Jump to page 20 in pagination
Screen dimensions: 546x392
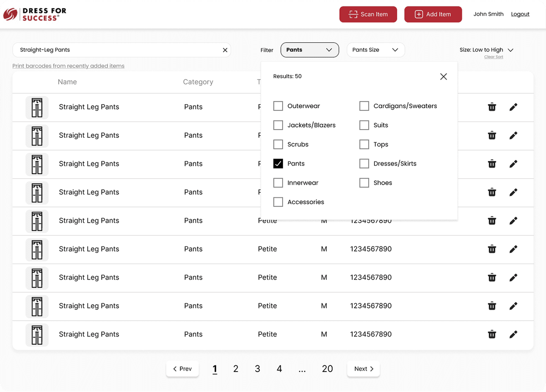pyautogui.click(x=327, y=369)
